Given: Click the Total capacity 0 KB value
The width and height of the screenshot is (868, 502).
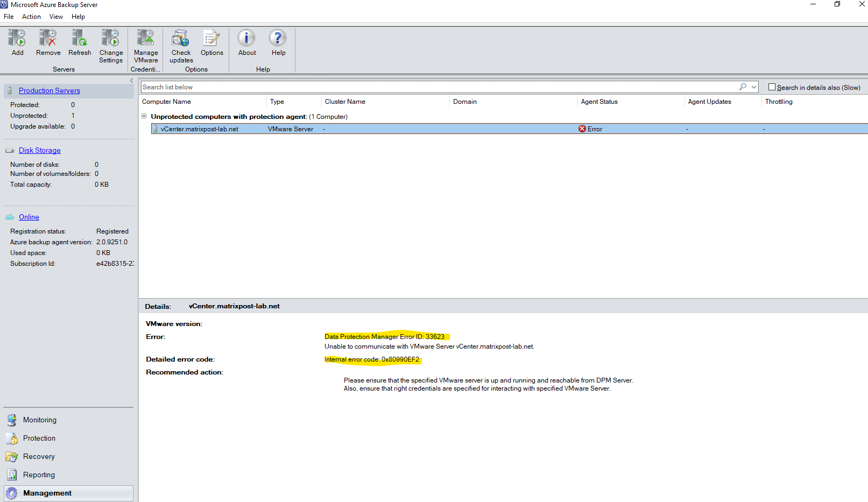Looking at the screenshot, I should 102,185.
